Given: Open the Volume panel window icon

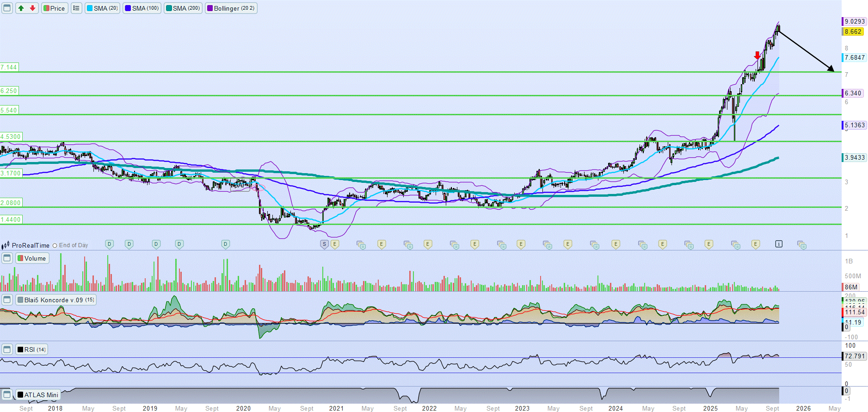Looking at the screenshot, I should (x=7, y=258).
